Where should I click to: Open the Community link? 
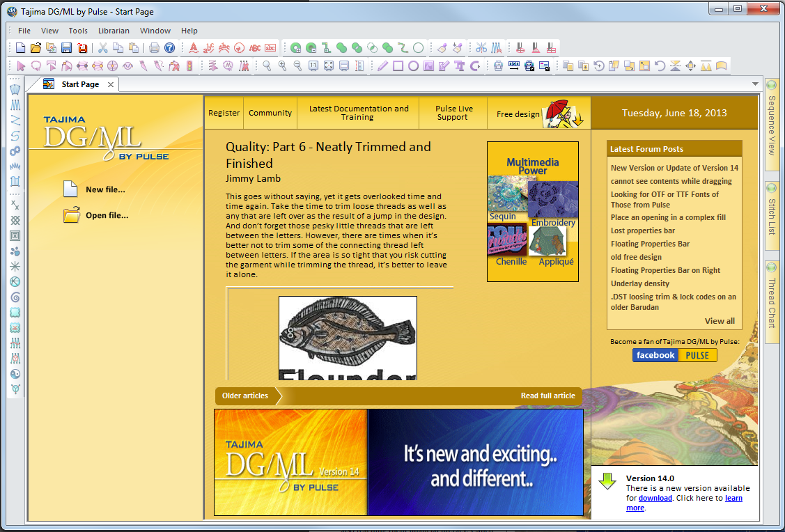coord(270,113)
